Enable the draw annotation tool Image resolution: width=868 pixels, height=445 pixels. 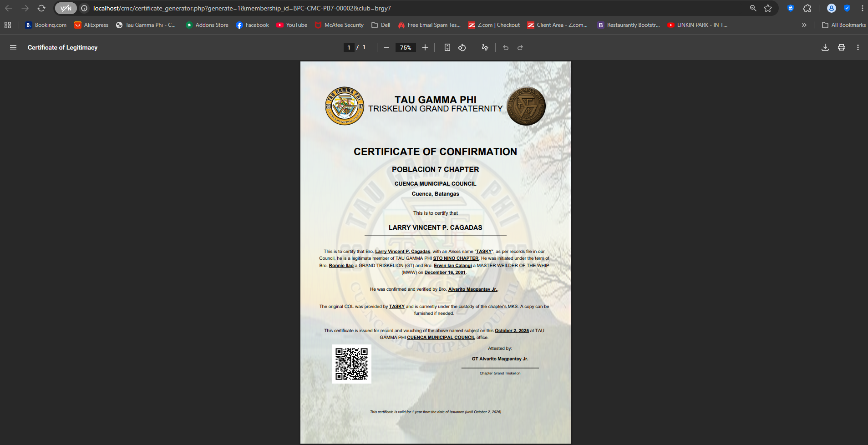coord(485,47)
